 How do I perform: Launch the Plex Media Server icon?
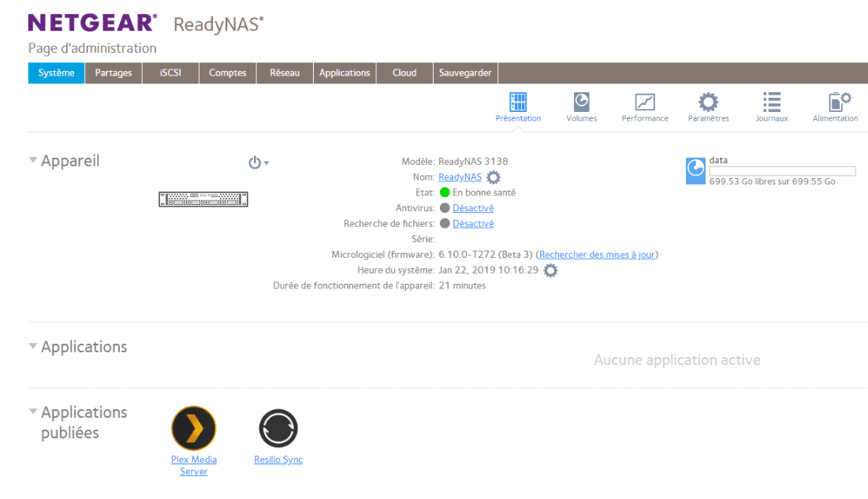pyautogui.click(x=194, y=428)
